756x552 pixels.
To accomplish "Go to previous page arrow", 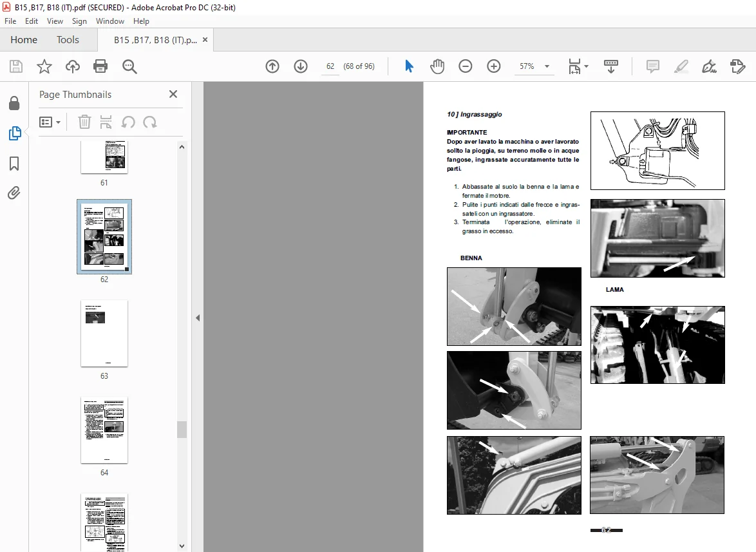I will tap(272, 66).
